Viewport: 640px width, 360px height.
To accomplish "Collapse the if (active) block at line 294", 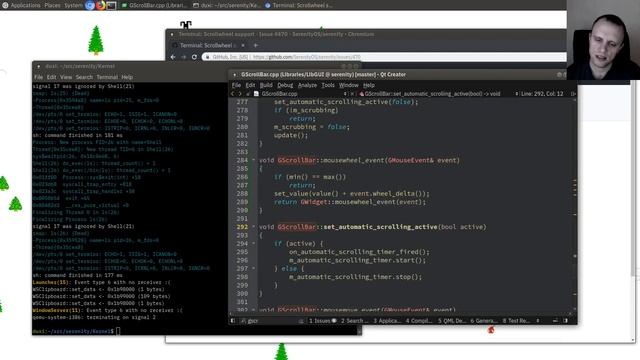I will pos(253,243).
